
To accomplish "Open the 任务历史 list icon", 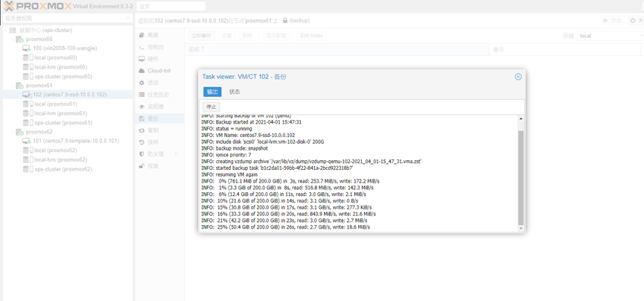I will click(x=141, y=95).
